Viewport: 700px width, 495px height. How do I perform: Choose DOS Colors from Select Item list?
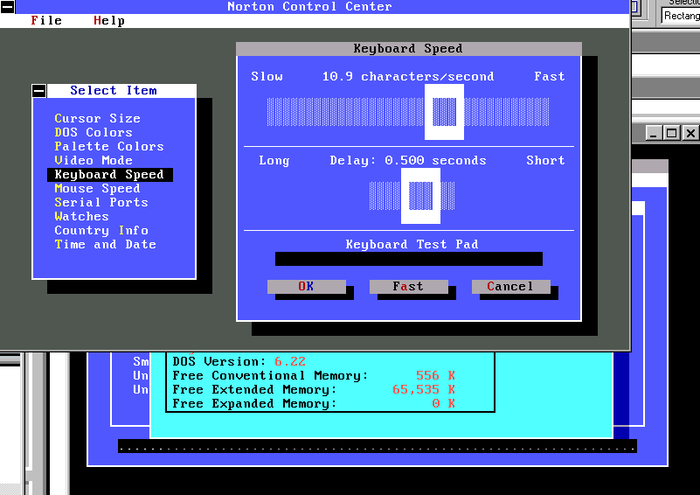[93, 133]
